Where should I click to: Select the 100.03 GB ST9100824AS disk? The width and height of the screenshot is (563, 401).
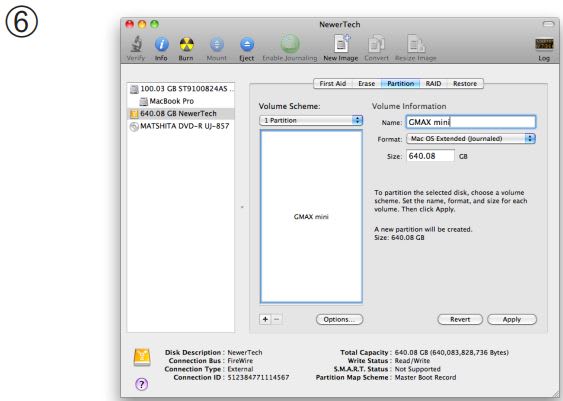click(x=181, y=89)
